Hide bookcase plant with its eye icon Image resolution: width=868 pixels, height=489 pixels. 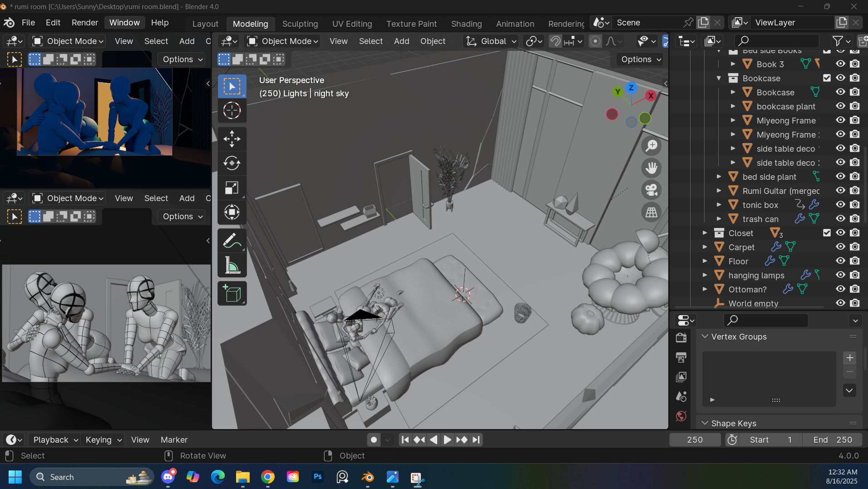pos(841,106)
